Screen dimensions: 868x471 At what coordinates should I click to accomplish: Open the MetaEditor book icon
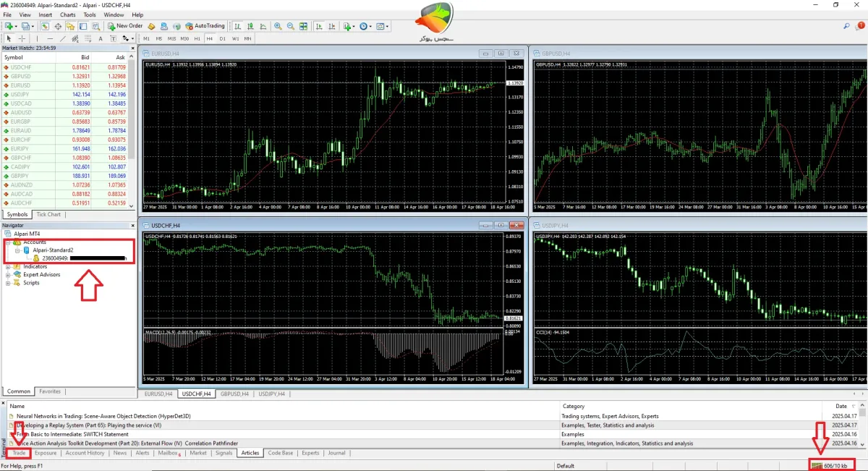[151, 26]
